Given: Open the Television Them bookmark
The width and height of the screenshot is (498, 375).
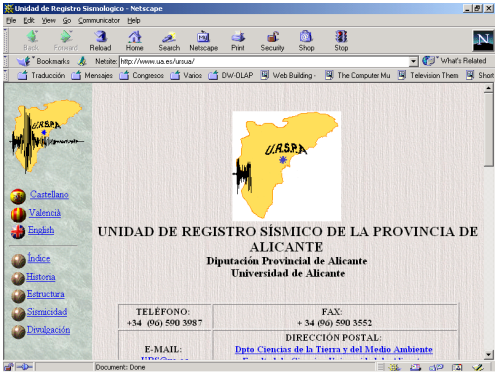Looking at the screenshot, I should (428, 75).
